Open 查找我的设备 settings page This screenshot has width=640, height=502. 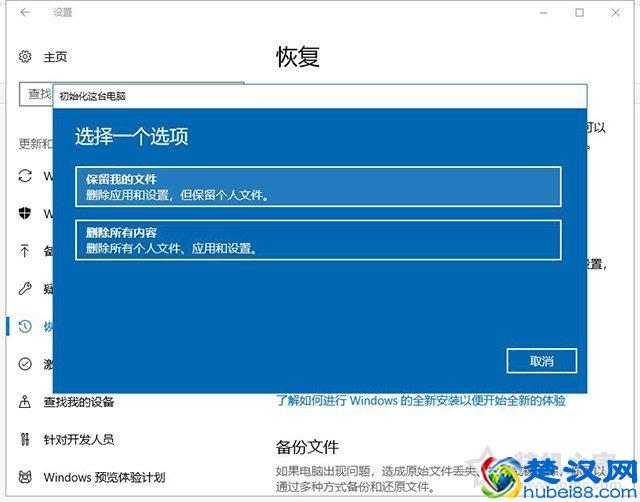(79, 402)
